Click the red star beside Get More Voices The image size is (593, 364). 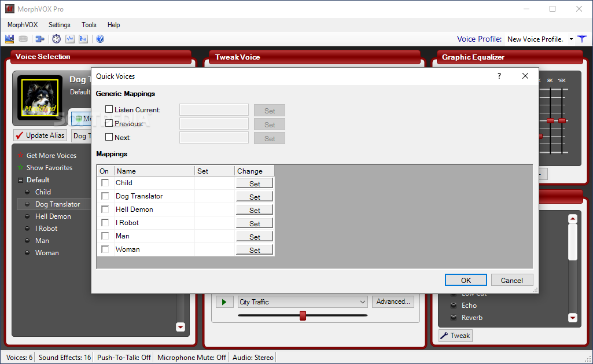click(x=20, y=156)
